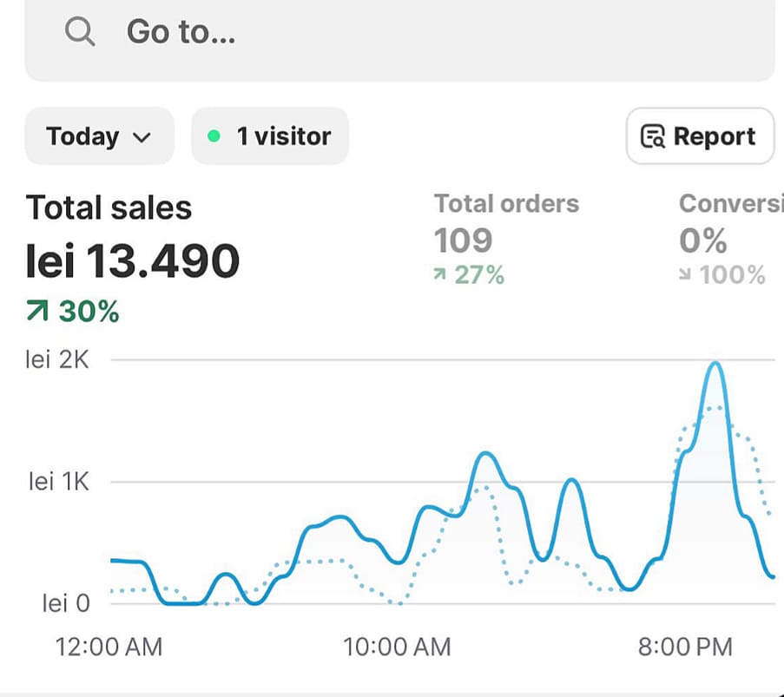Click the lei 13.490 sales amount

pyautogui.click(x=132, y=260)
